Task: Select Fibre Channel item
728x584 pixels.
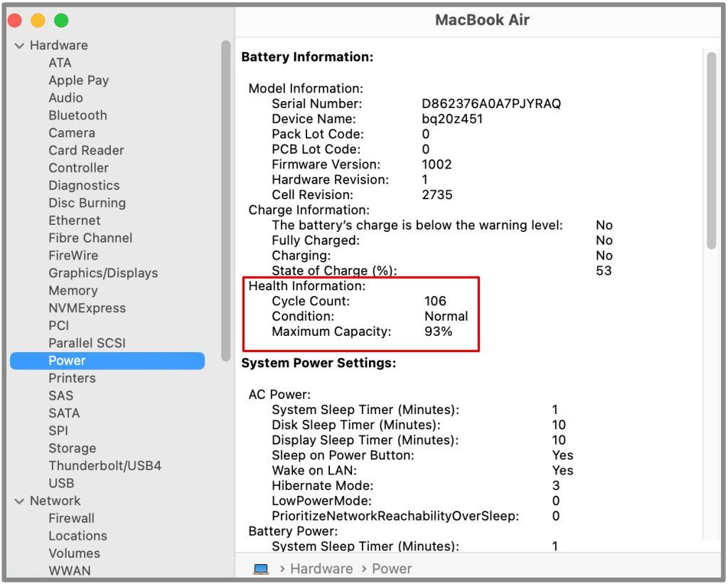Action: [x=90, y=238]
